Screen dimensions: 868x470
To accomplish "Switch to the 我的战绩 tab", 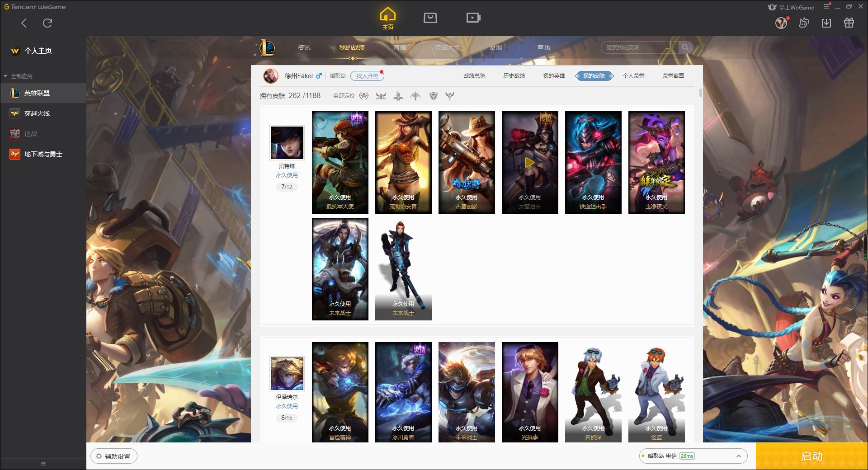I will (x=352, y=47).
